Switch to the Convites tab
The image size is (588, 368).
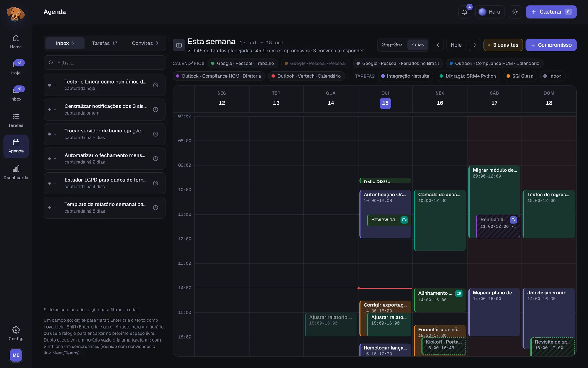[145, 43]
